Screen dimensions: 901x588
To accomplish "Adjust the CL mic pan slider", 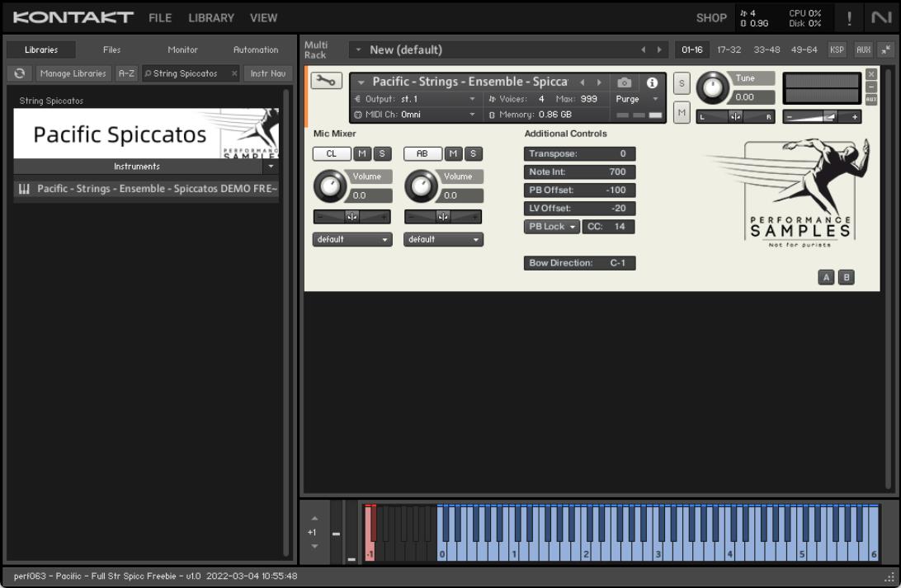I will pyautogui.click(x=352, y=217).
